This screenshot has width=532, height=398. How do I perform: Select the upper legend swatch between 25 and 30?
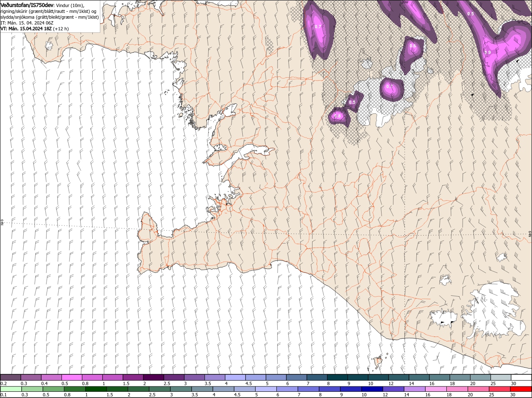(501, 377)
